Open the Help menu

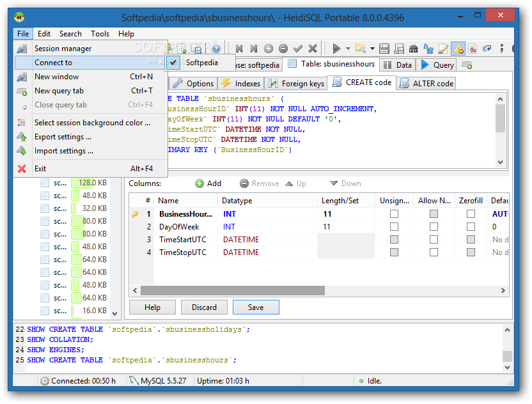[x=126, y=34]
